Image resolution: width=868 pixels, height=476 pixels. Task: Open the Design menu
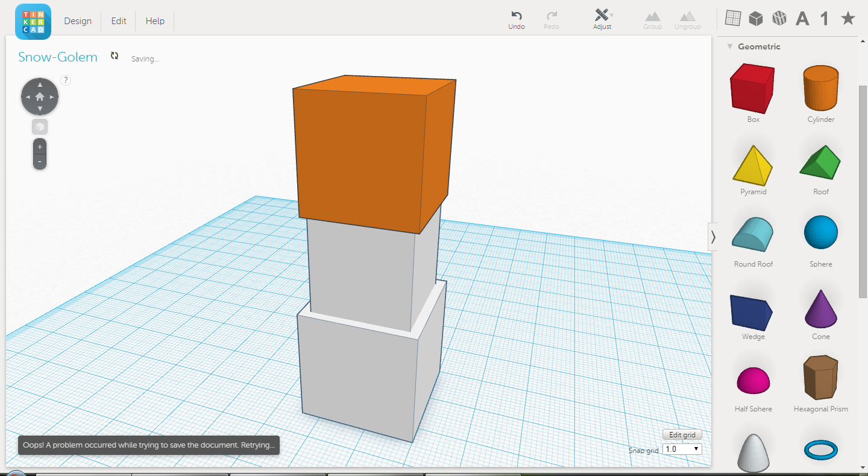coord(78,21)
